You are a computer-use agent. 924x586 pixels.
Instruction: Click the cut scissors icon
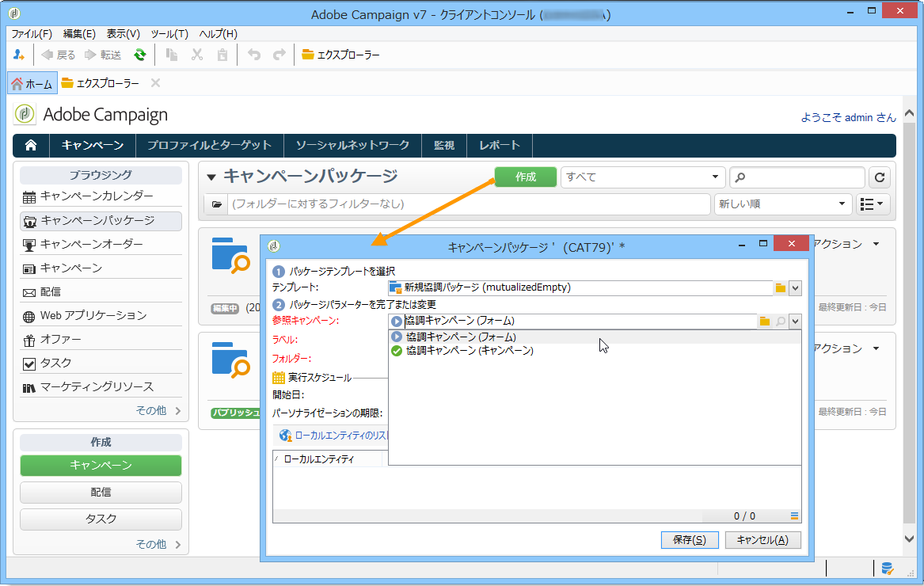pos(197,55)
